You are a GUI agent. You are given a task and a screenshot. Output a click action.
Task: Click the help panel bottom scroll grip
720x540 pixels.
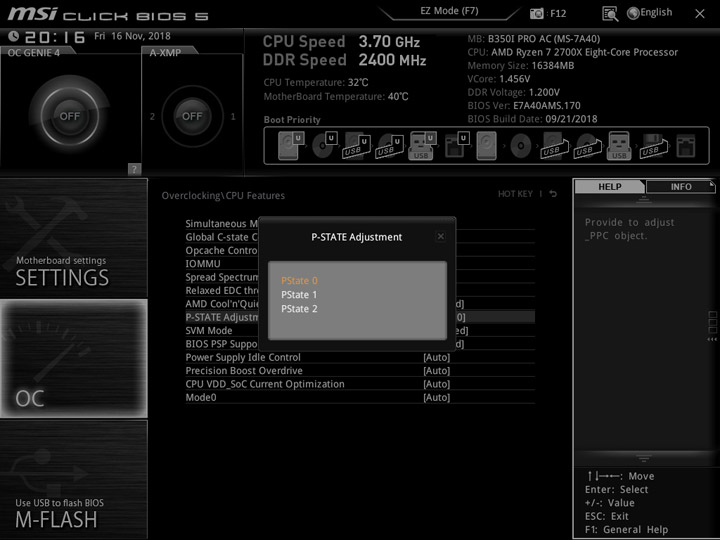644,458
